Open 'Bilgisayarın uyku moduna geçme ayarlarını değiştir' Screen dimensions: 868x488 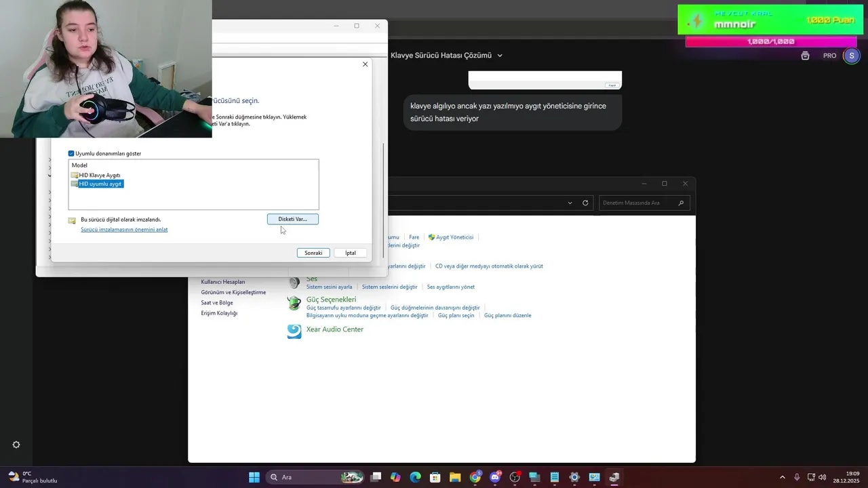point(367,316)
